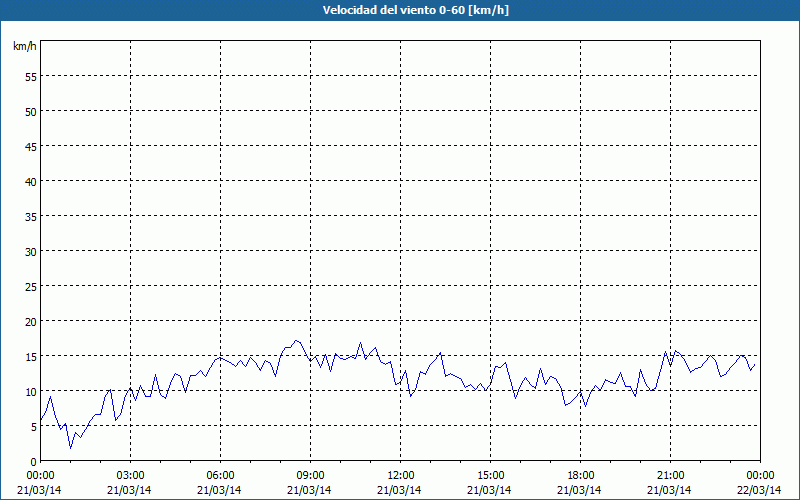This screenshot has width=800, height=500.
Task: Select the 10 value on the y-axis
Action: 31,392
